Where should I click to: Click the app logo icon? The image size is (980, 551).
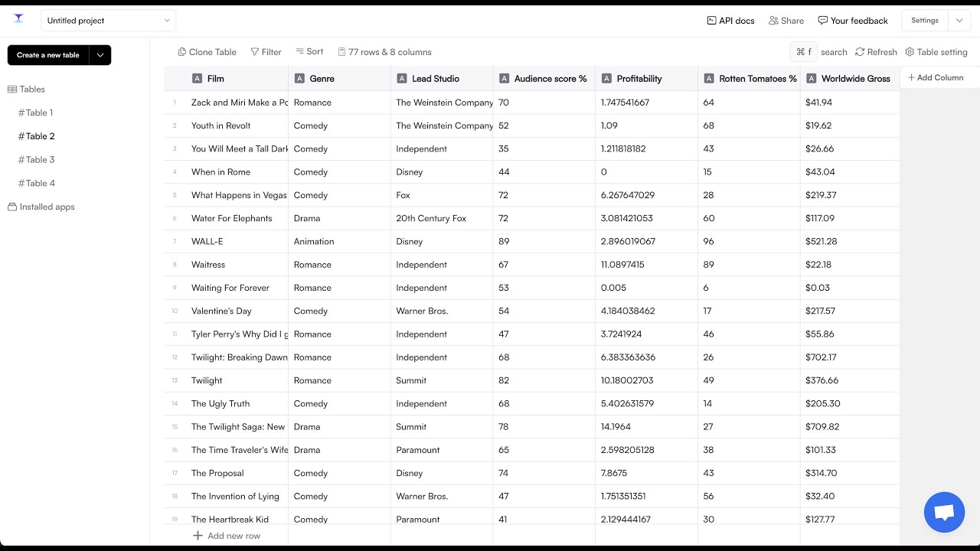point(19,19)
